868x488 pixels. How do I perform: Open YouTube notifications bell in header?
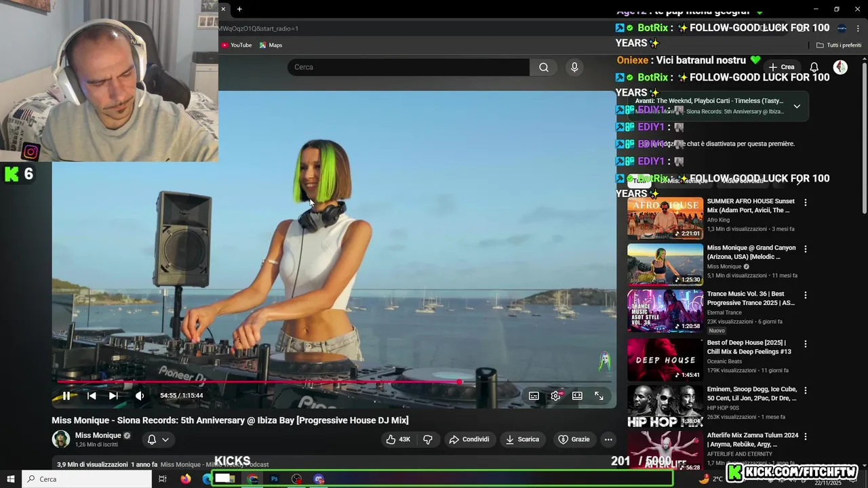(x=814, y=67)
